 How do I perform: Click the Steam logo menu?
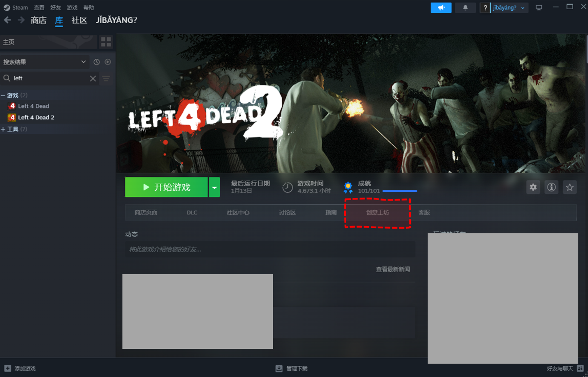point(16,8)
